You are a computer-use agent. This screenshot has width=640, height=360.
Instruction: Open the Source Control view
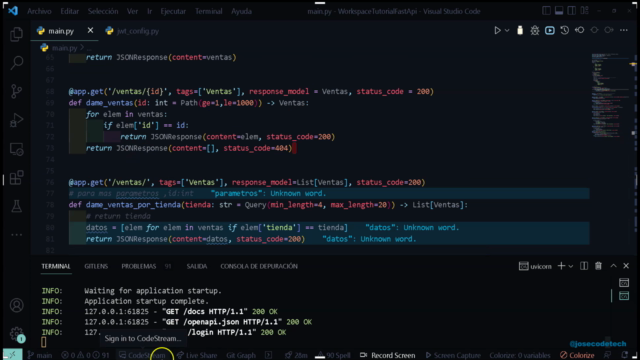pos(16,91)
